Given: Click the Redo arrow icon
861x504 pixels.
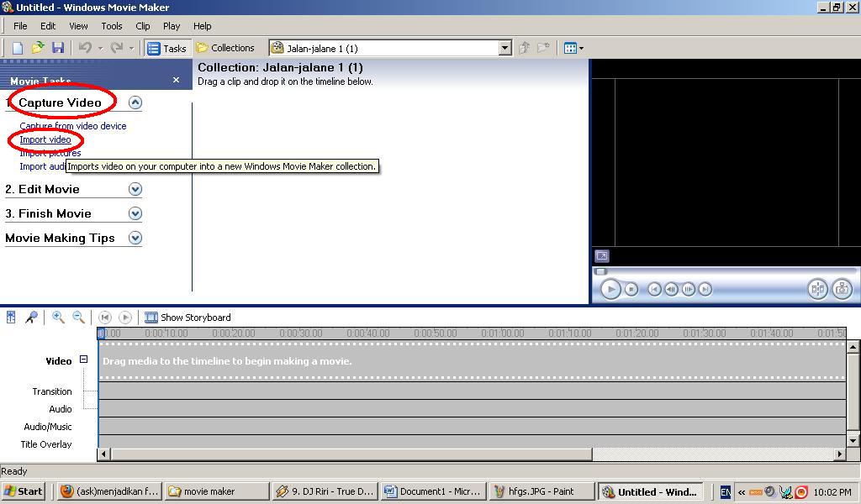Looking at the screenshot, I should [x=116, y=48].
